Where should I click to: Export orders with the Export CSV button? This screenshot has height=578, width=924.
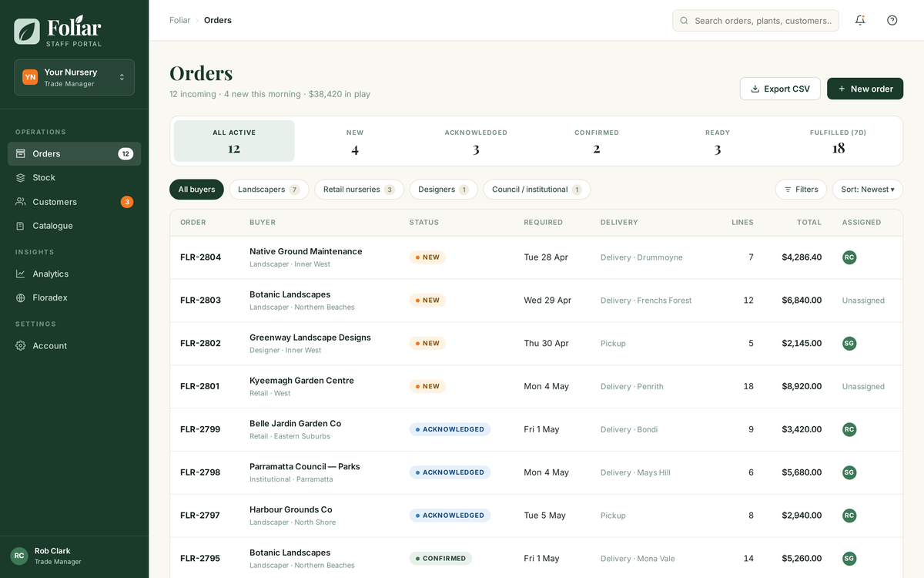[780, 88]
